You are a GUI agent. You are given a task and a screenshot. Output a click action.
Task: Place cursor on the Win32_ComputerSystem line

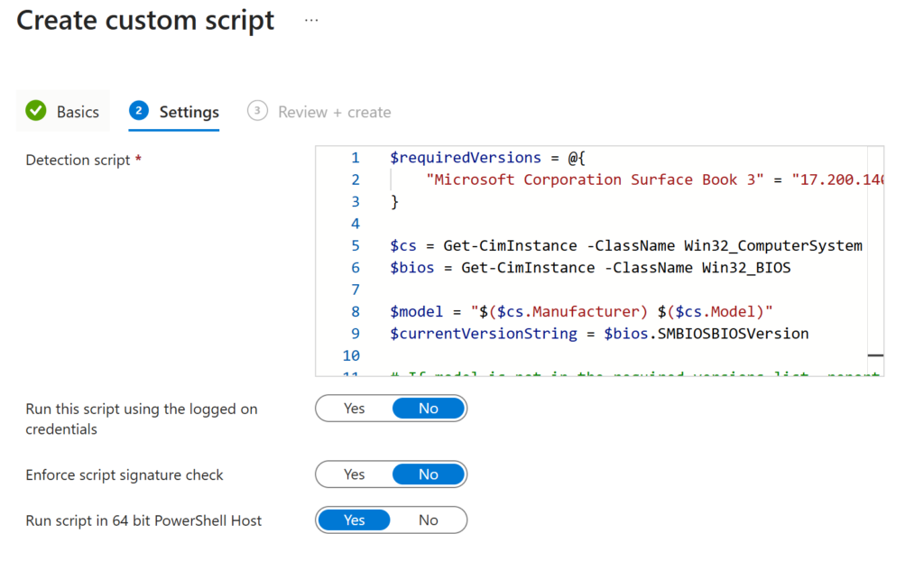click(625, 245)
